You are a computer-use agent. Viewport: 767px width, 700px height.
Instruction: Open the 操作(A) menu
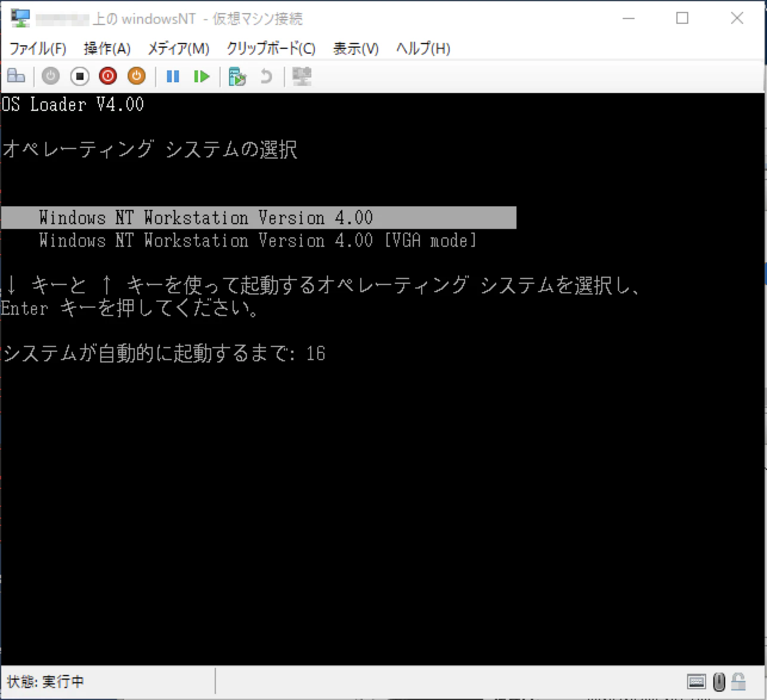click(x=107, y=48)
